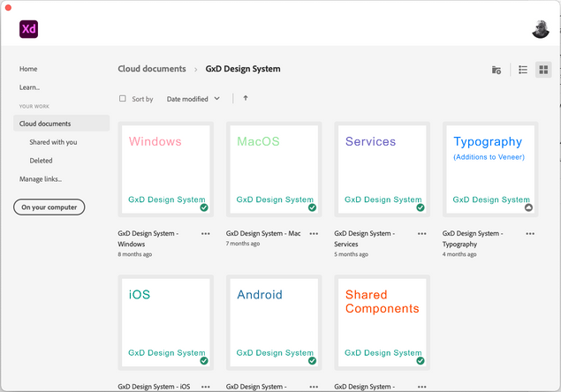This screenshot has height=392, width=561.
Task: Click the new folder icon
Action: [x=497, y=70]
